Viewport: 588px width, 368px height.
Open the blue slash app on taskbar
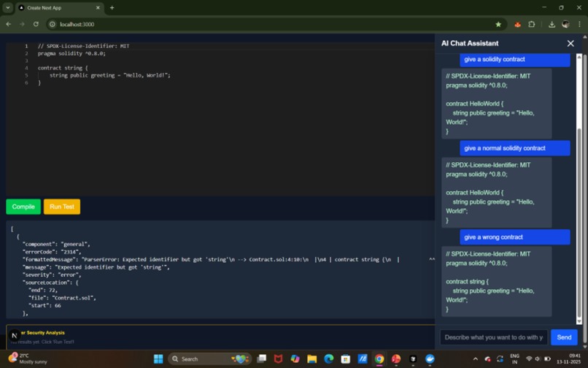click(x=363, y=359)
